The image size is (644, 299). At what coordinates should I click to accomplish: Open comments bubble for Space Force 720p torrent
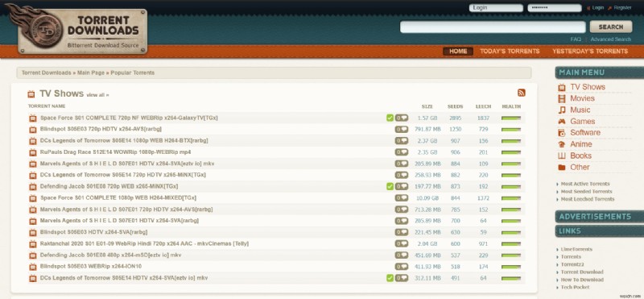[x=402, y=118]
